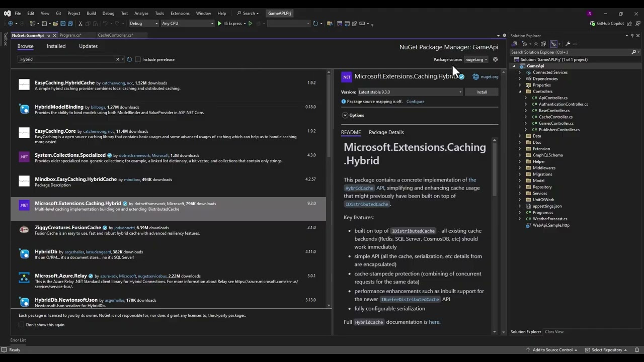The image size is (644, 362).
Task: Open the IIS Express dropdown arrow
Action: pyautogui.click(x=246, y=24)
